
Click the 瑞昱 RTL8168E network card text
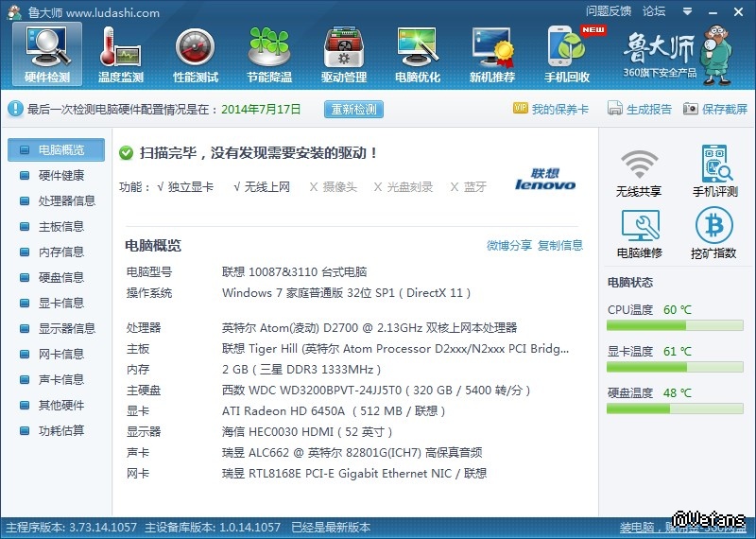click(x=354, y=474)
